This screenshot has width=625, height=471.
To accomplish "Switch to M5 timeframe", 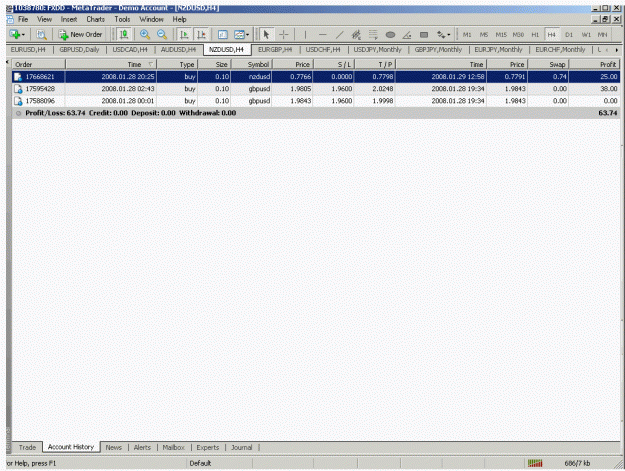I will tap(483, 35).
